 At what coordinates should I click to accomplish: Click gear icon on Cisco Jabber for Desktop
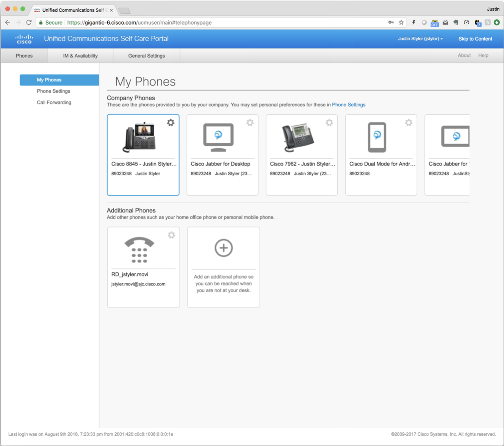click(x=250, y=123)
